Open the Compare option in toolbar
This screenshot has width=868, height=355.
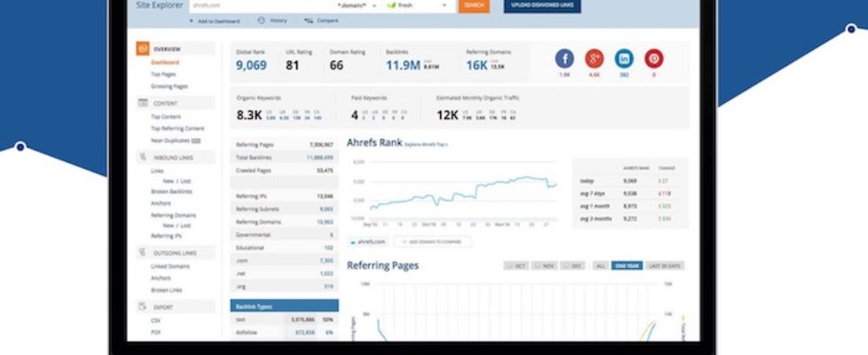click(x=321, y=20)
